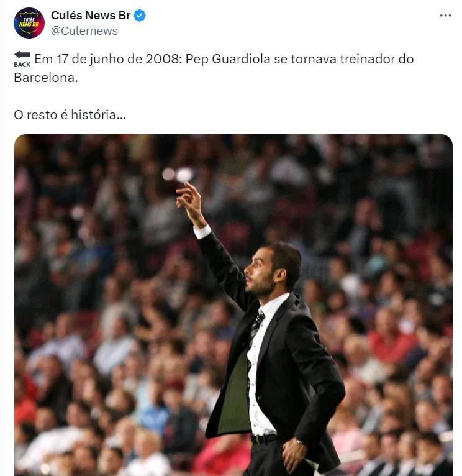Click the tweet text about 17 de junho
Image resolution: width=462 pixels, height=476 pixels.
(x=214, y=68)
